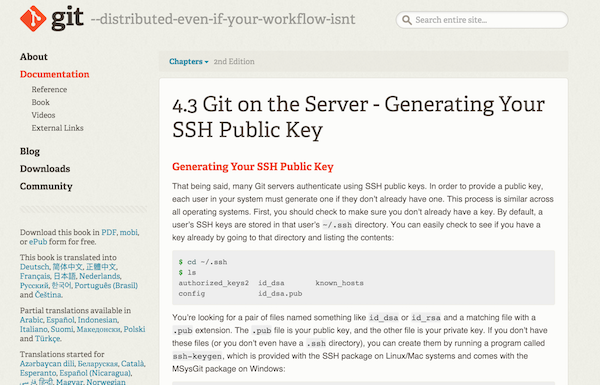
Task: Switch to Nederlands translation
Action: (99, 276)
